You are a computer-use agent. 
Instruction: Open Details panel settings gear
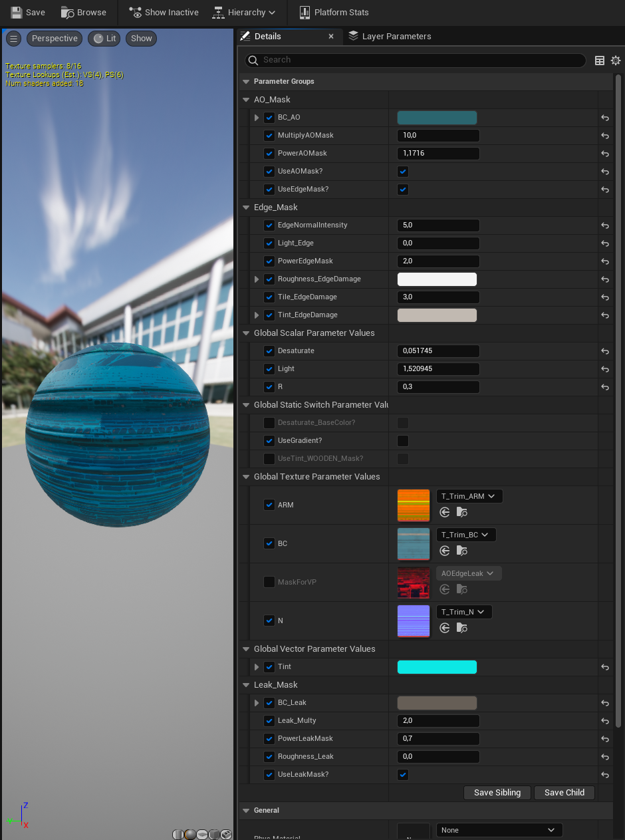(616, 61)
